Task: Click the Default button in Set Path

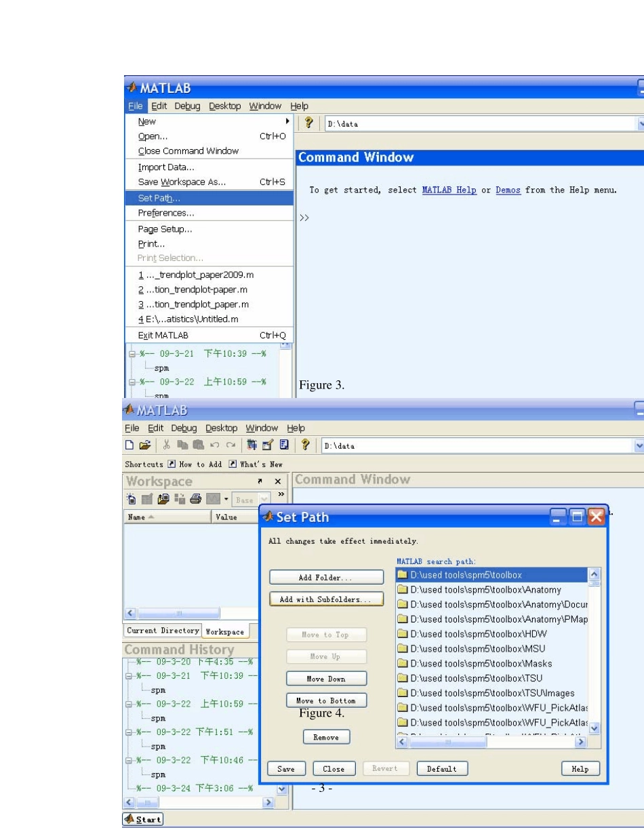Action: pos(442,769)
